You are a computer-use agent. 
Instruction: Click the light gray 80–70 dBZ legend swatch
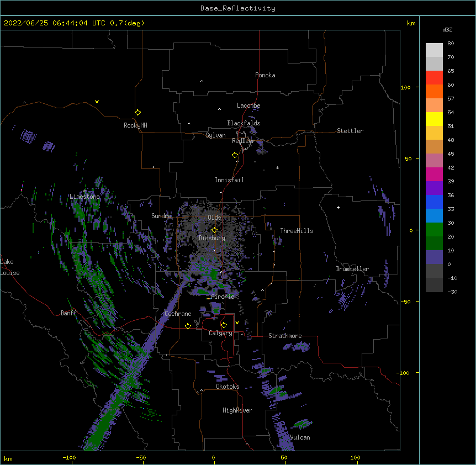434,50
